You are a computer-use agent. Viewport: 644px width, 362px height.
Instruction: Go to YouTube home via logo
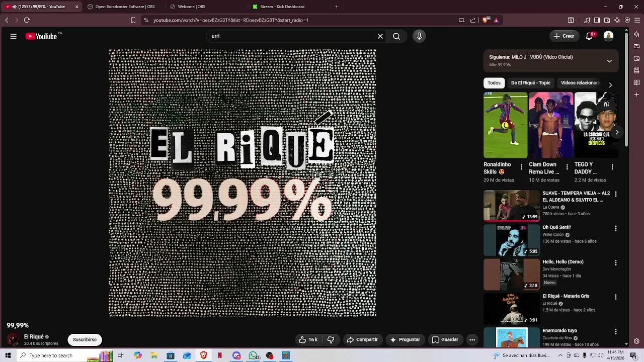point(41,36)
